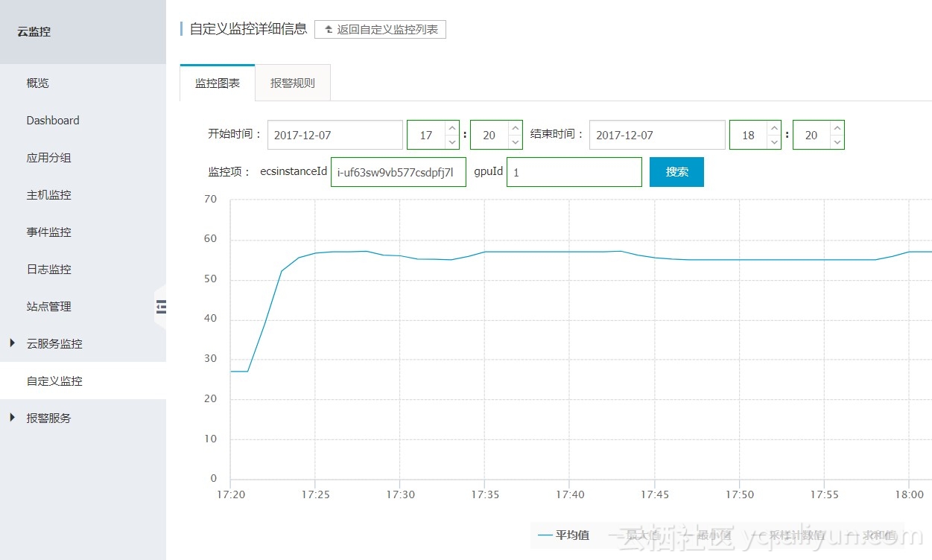Toggle the 最大值 legend series
This screenshot has height=560, width=932.
(x=635, y=535)
